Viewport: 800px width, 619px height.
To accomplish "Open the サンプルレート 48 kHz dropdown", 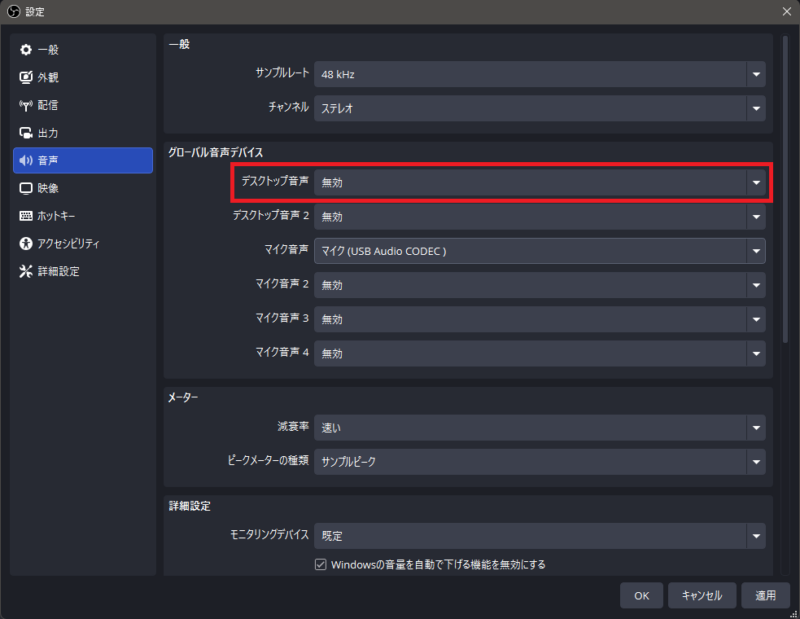I will click(539, 74).
